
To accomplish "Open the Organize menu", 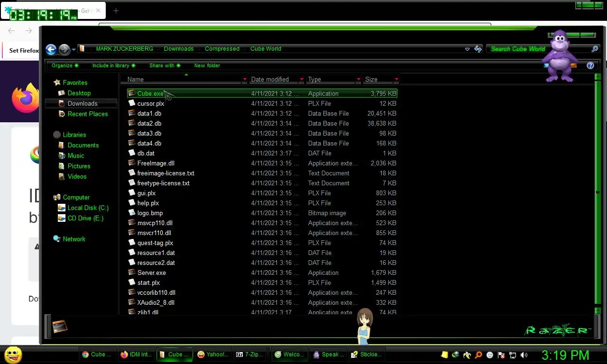I will [65, 65].
